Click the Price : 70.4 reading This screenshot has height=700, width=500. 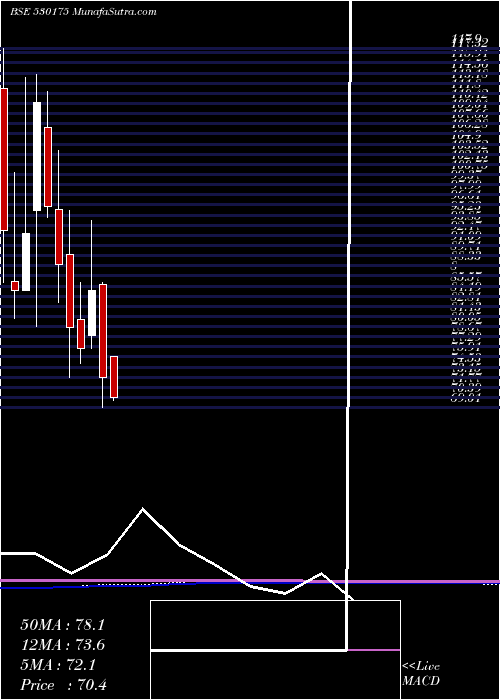click(63, 685)
